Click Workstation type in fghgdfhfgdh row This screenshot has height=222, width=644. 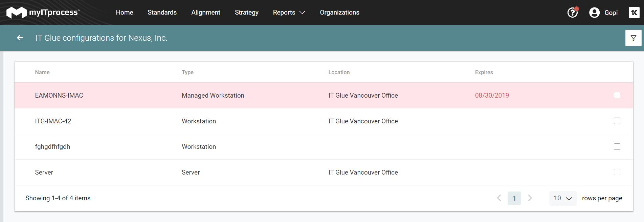(199, 146)
